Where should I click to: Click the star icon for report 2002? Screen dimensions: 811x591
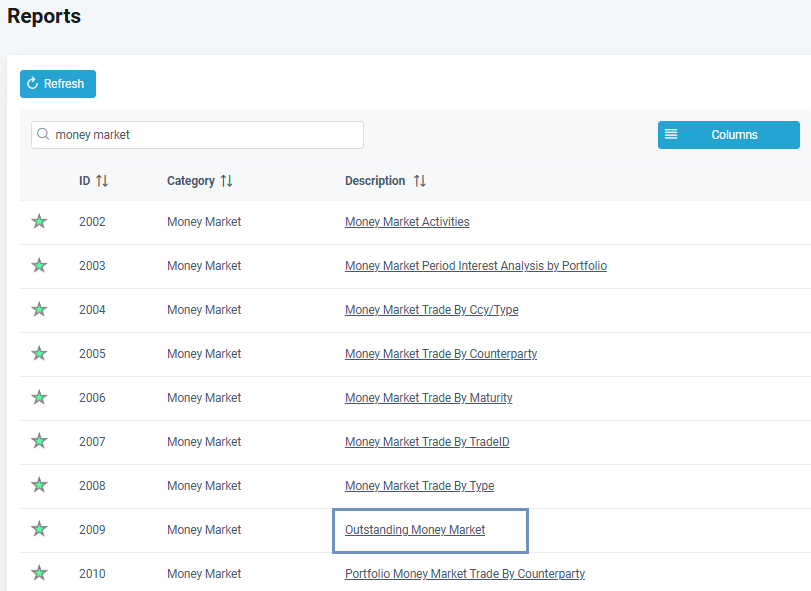pos(39,221)
